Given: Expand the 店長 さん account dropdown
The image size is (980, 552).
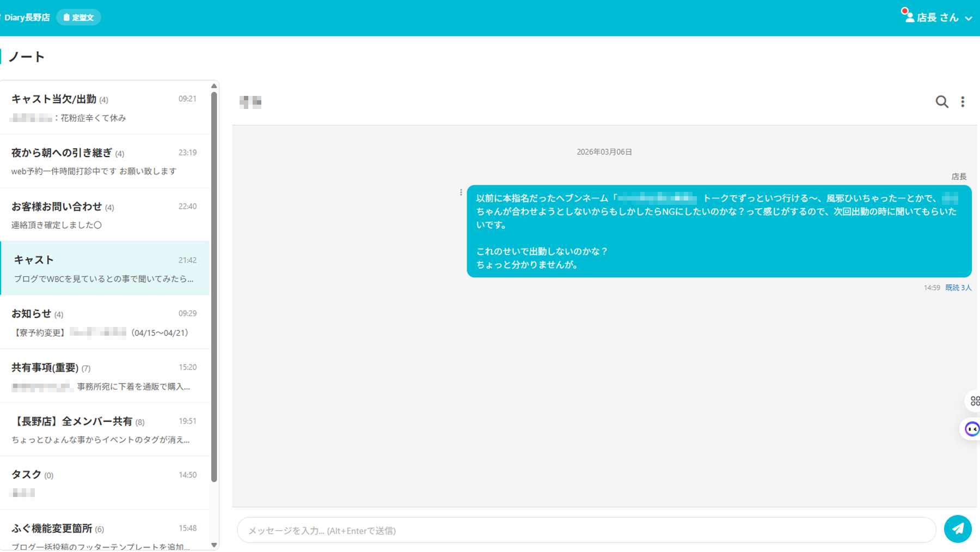Looking at the screenshot, I should click(x=938, y=17).
